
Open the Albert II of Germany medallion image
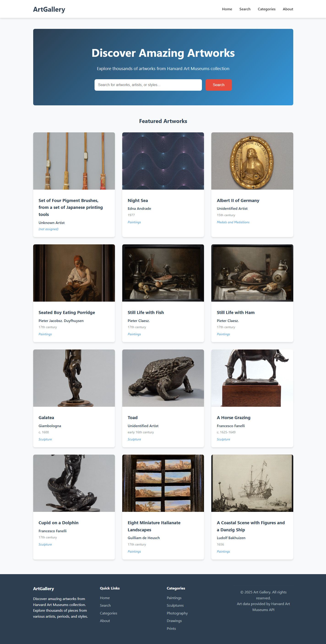point(252,161)
